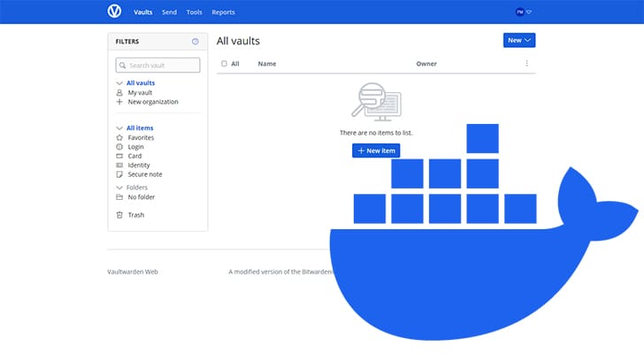Filter by No folder

pyautogui.click(x=142, y=197)
